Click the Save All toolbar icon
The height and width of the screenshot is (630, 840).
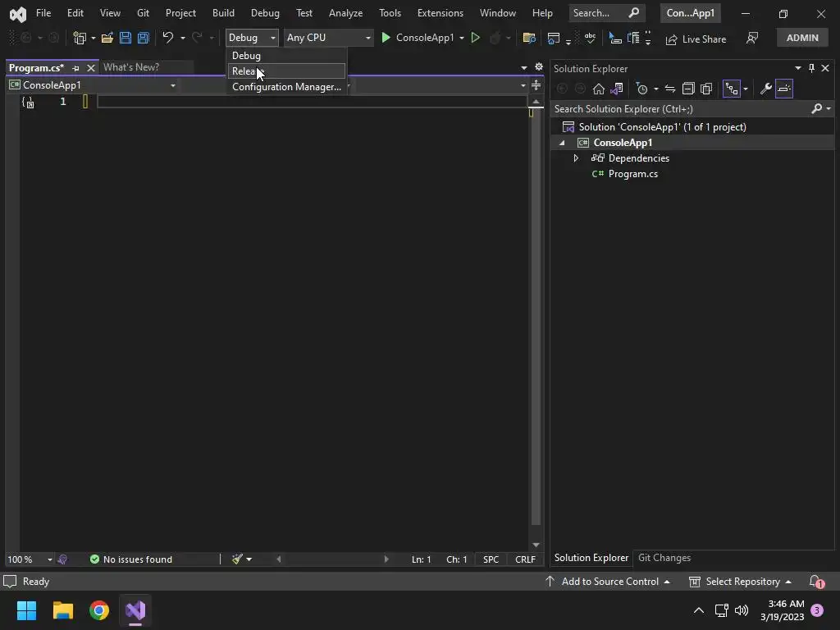click(x=143, y=38)
